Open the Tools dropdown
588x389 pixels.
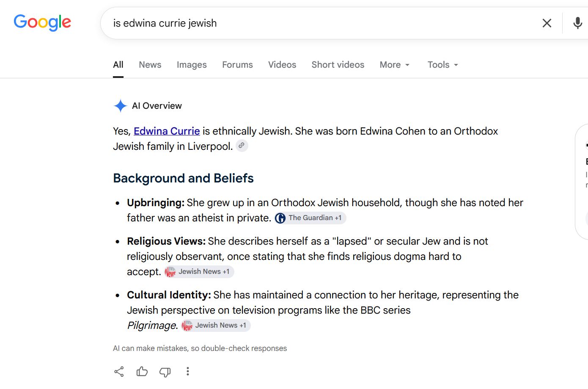[x=443, y=65]
